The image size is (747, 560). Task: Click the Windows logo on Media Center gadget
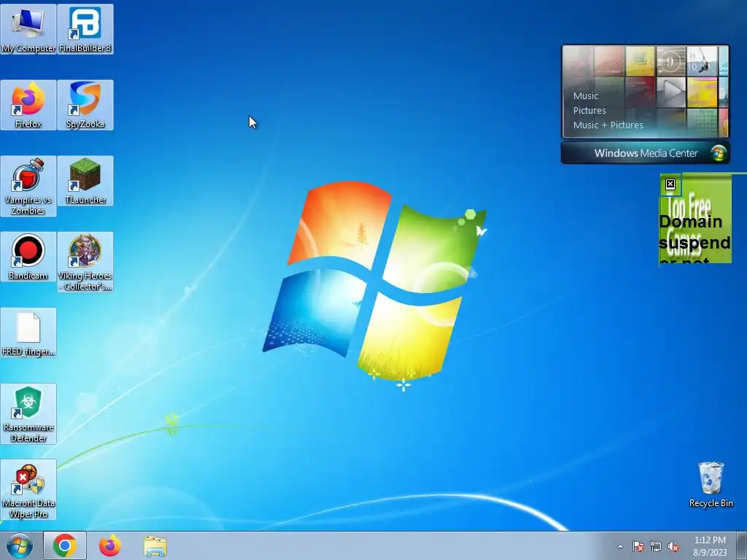click(719, 153)
